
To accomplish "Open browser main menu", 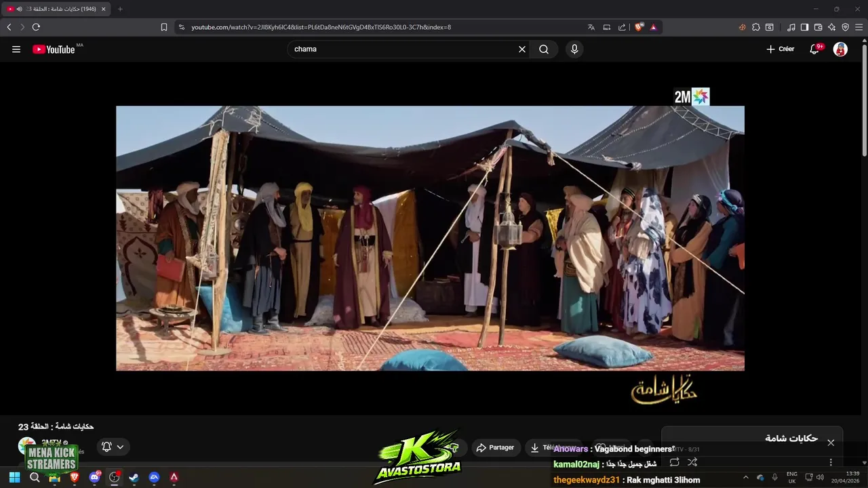I will [x=859, y=27].
